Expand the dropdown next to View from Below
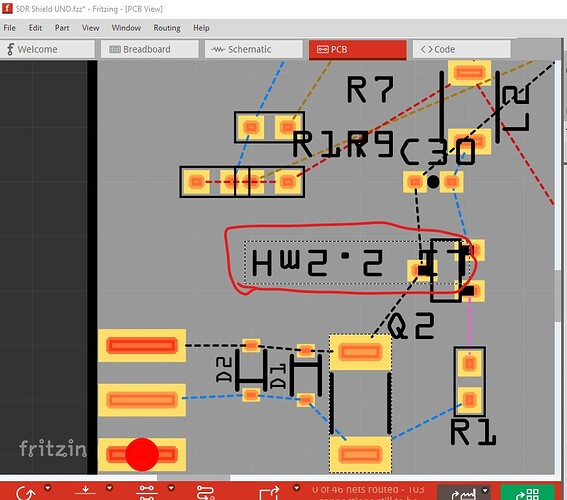 click(x=109, y=488)
